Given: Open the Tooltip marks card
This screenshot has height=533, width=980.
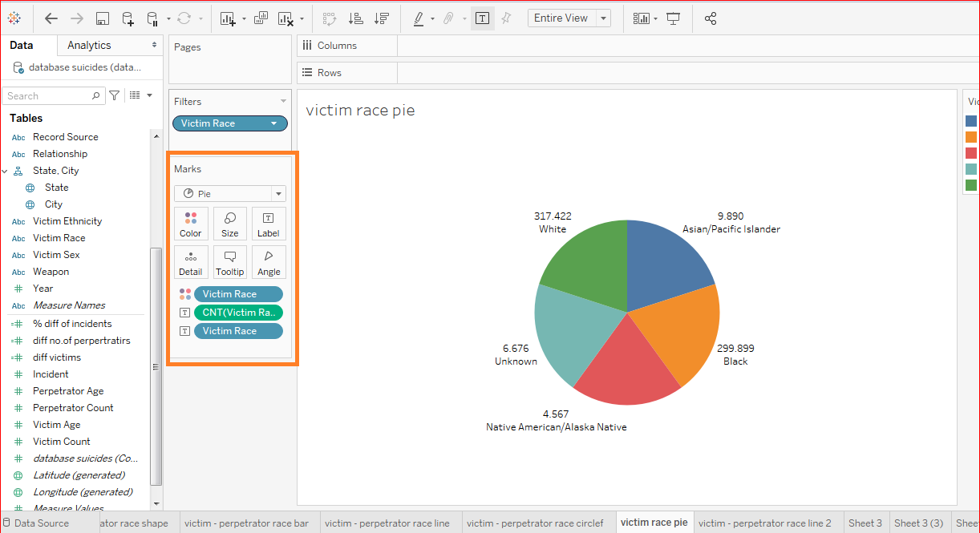Looking at the screenshot, I should 230,262.
